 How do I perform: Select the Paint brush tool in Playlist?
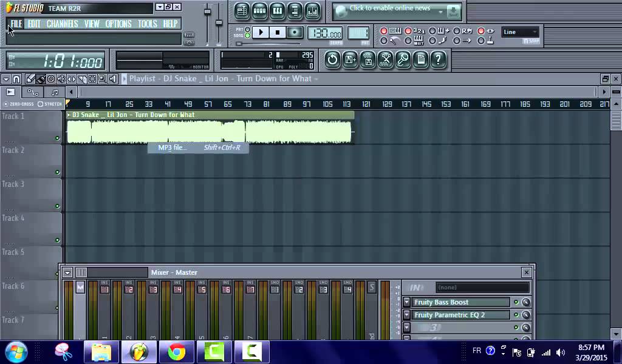[41, 79]
